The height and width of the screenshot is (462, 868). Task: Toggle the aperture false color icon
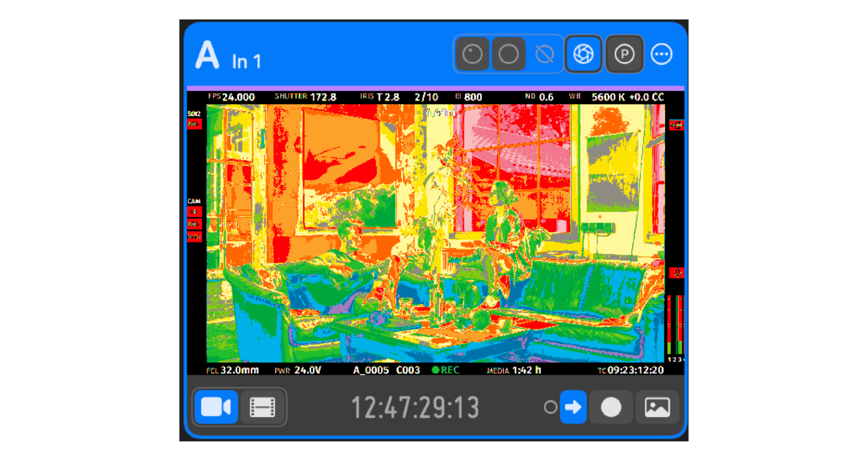[x=584, y=54]
